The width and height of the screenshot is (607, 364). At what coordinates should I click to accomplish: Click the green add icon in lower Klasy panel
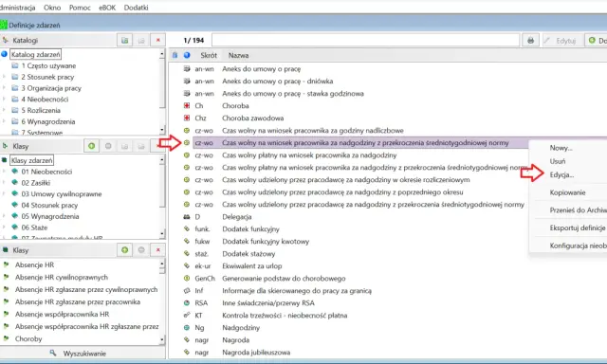[124, 250]
